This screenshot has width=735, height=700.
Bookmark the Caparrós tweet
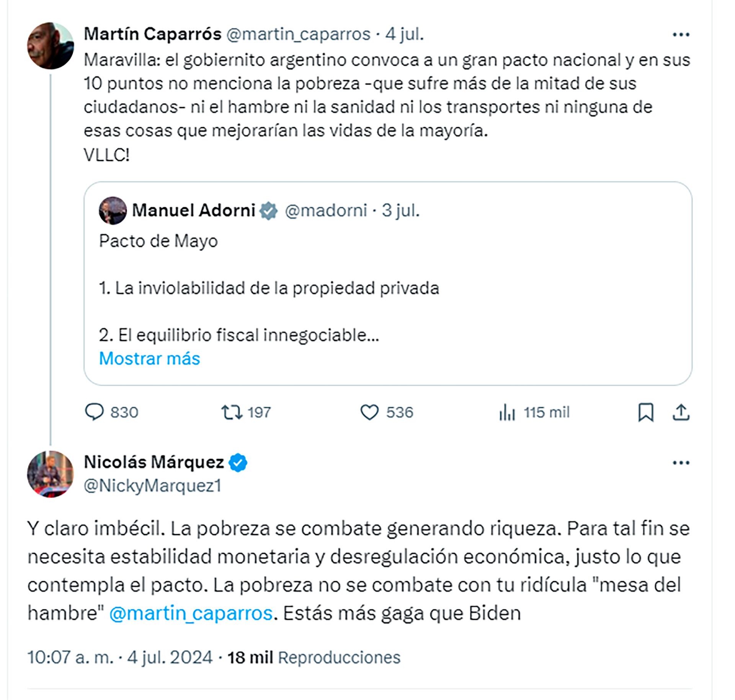tap(646, 413)
